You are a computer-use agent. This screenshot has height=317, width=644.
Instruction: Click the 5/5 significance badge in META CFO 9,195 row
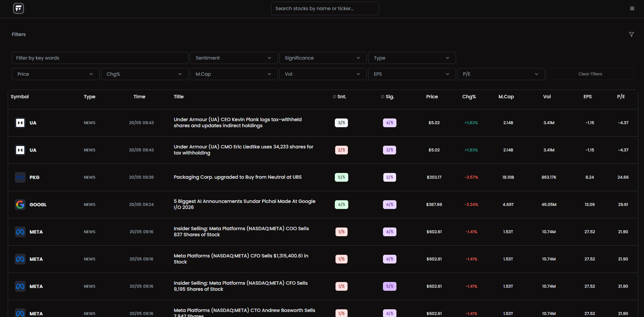[389, 286]
